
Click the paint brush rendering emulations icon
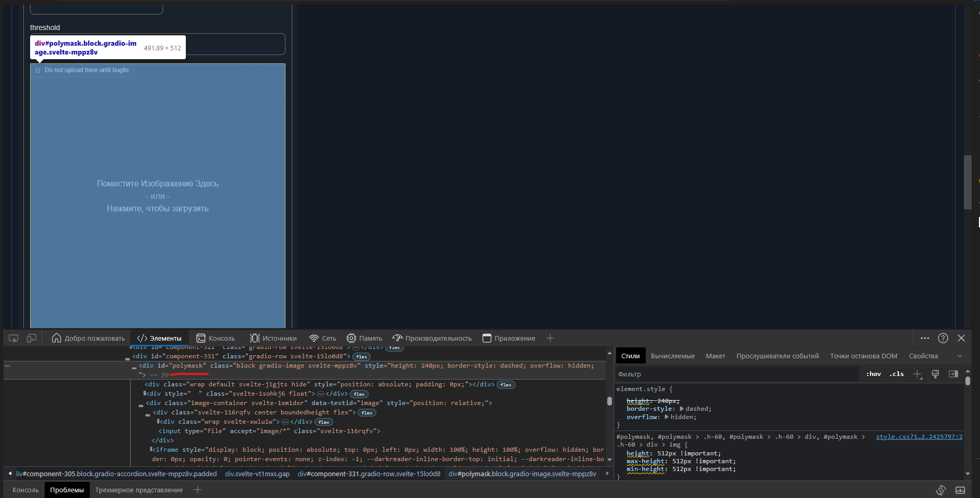tap(935, 374)
